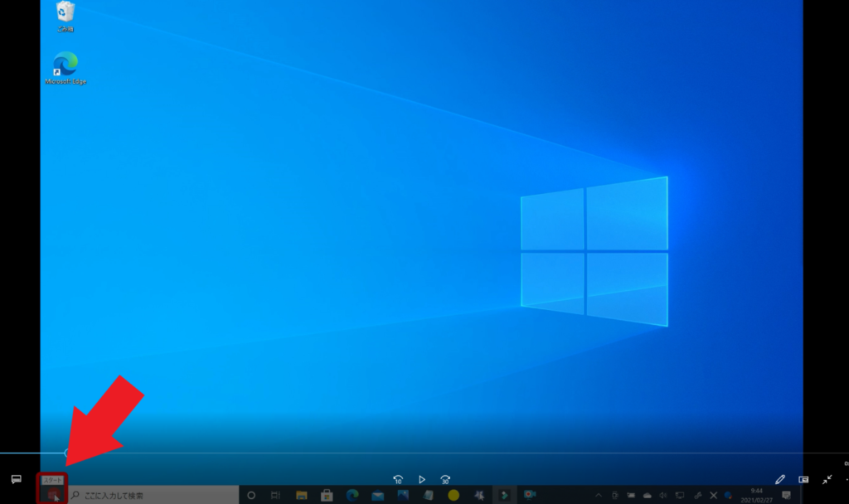Exit full screen with the arrows icon

point(827,479)
